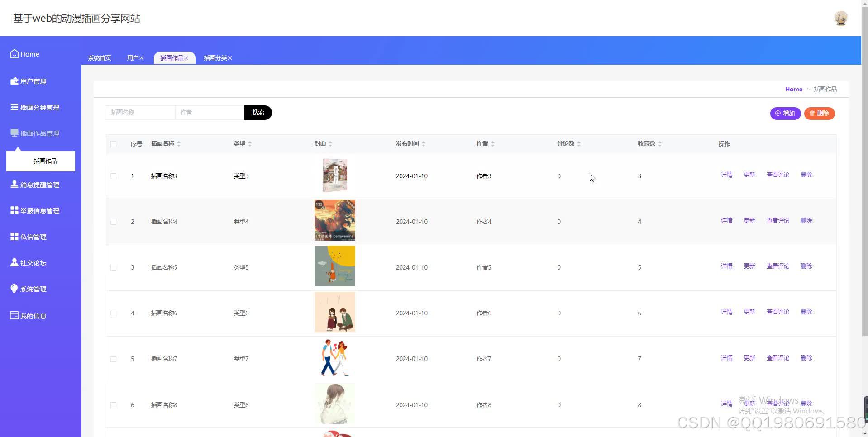Click the purple 增加 button
This screenshot has height=437, width=868.
pos(785,114)
